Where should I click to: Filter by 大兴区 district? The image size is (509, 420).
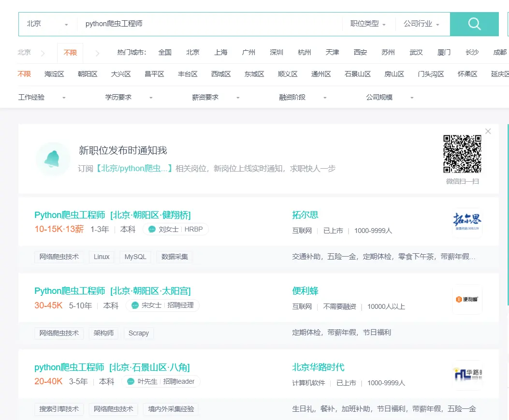pos(121,74)
